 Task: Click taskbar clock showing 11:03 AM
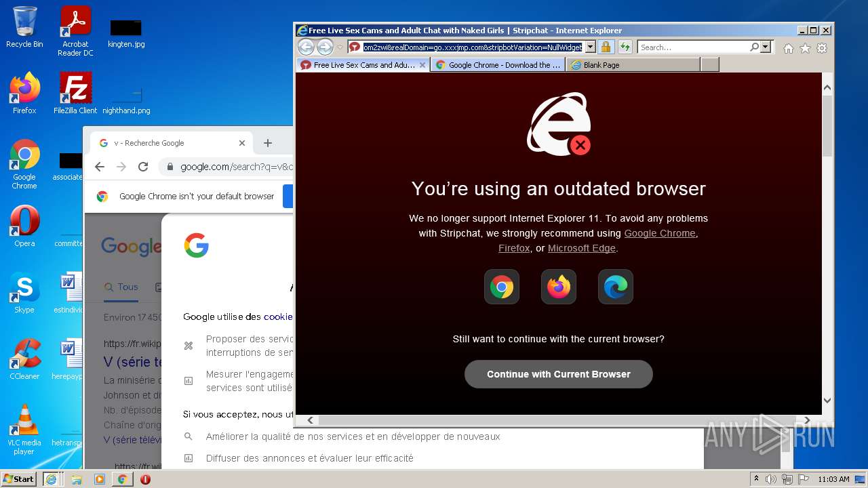833,479
